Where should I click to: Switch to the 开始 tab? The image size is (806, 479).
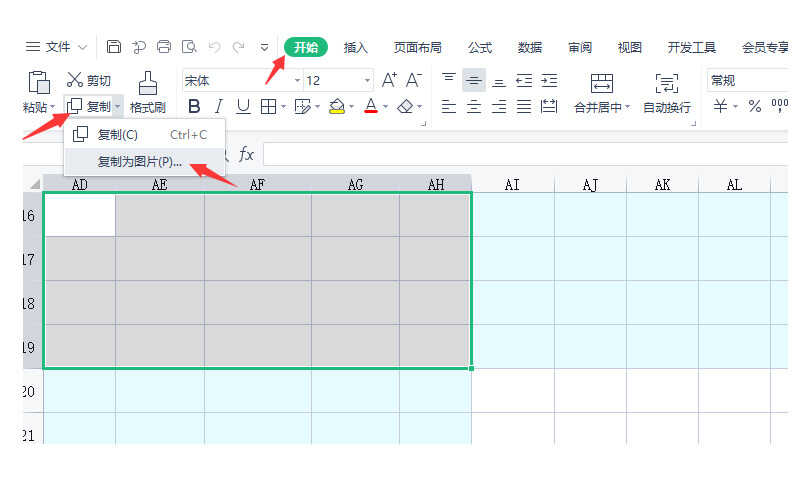306,47
